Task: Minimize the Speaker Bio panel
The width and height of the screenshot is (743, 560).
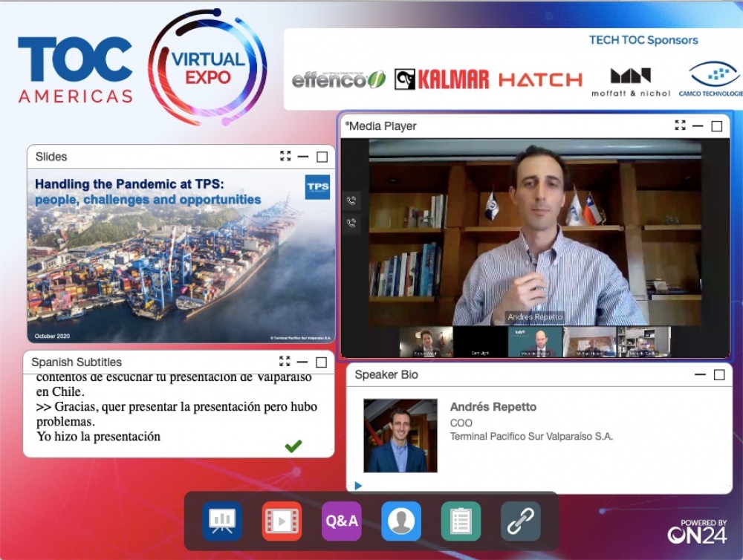Action: (701, 374)
